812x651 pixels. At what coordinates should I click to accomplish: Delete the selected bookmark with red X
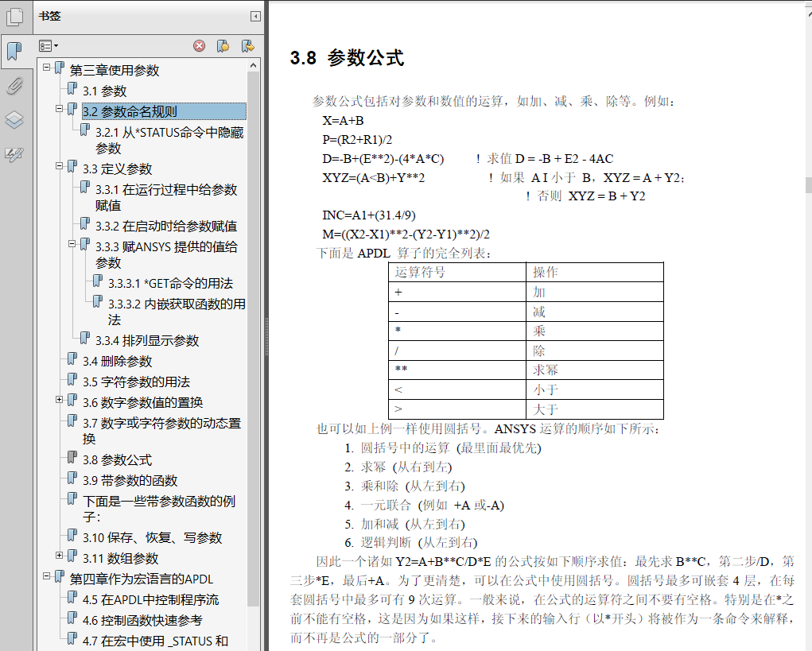point(200,46)
